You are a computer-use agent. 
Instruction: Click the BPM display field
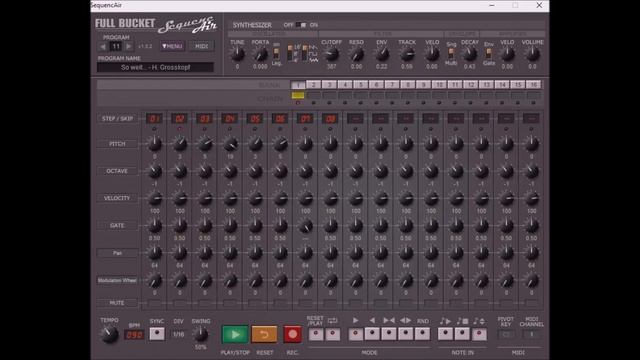coord(134,335)
